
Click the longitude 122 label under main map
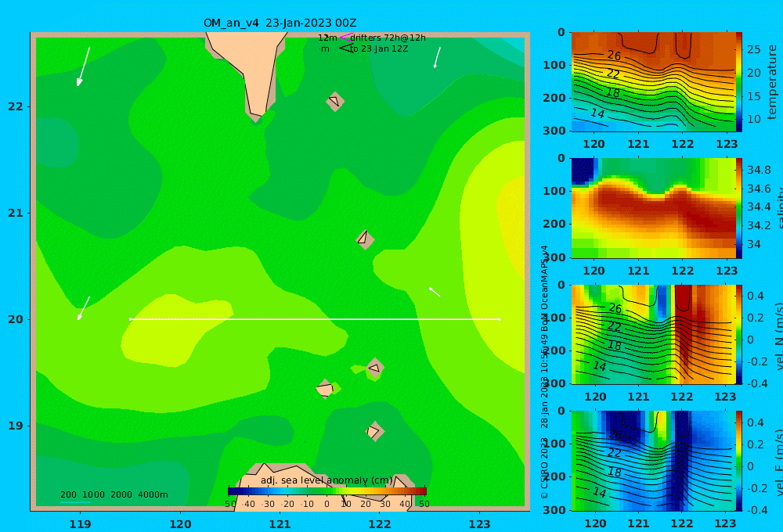click(380, 524)
